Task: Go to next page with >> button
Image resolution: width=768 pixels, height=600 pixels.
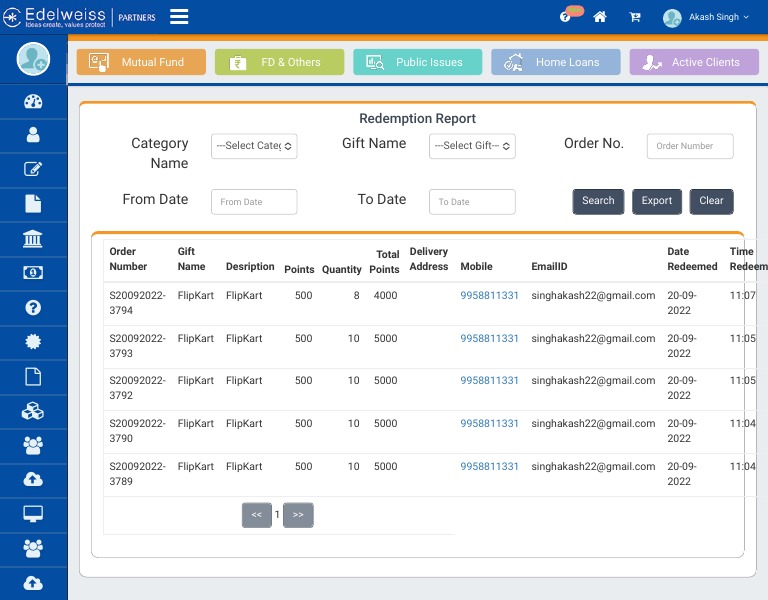Action: coord(298,515)
